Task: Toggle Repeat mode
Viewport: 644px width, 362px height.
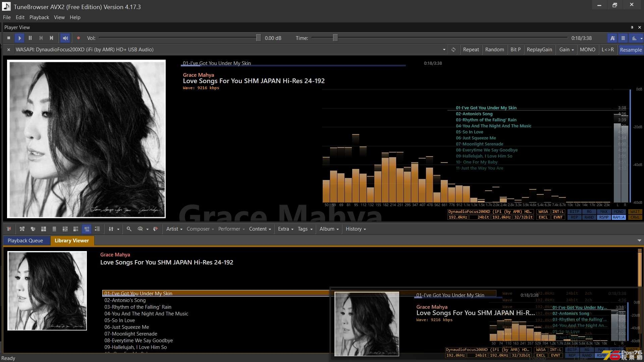Action: pos(471,50)
